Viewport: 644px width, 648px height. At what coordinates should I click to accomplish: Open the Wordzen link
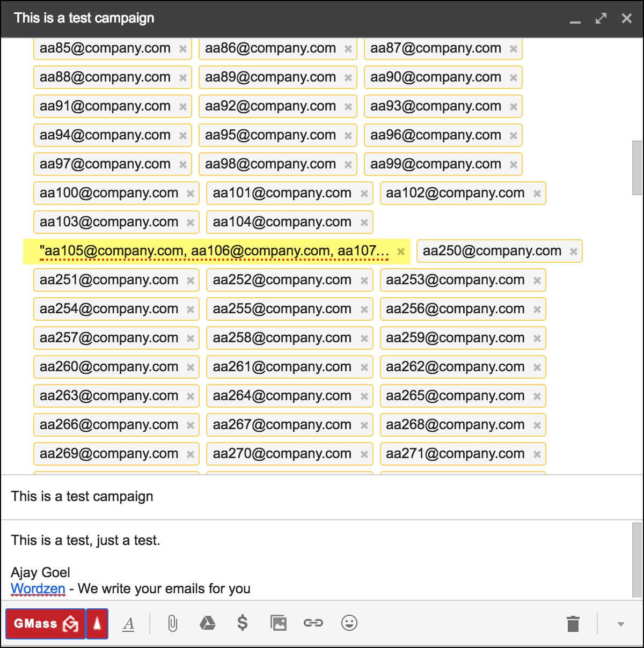[38, 588]
